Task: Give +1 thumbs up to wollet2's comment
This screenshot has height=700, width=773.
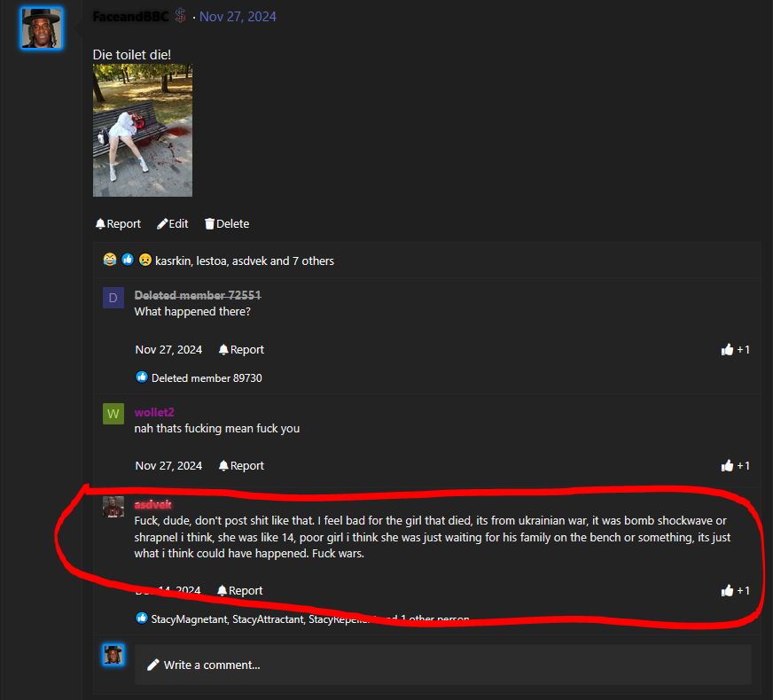Action: click(x=735, y=466)
